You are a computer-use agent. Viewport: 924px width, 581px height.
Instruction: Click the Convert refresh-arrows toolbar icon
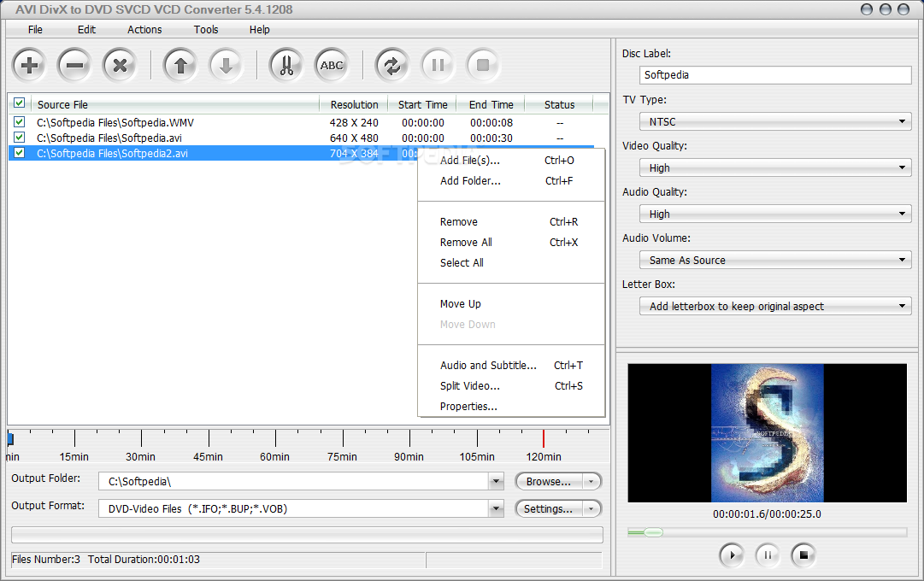(x=392, y=65)
